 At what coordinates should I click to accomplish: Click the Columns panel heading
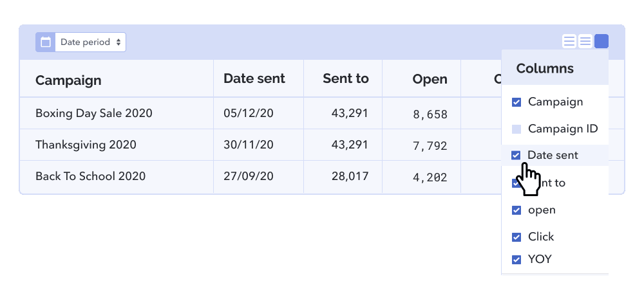[545, 68]
